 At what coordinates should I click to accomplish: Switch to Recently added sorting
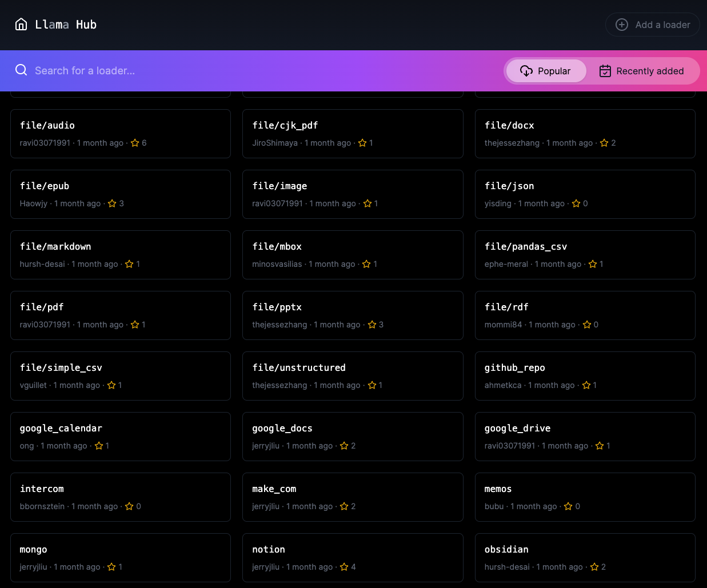pyautogui.click(x=641, y=71)
